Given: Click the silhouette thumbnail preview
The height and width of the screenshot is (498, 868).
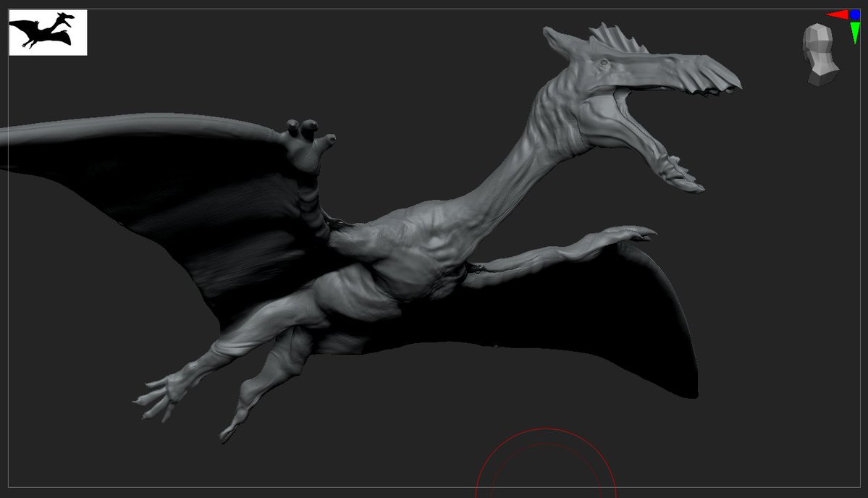Looking at the screenshot, I should click(49, 32).
